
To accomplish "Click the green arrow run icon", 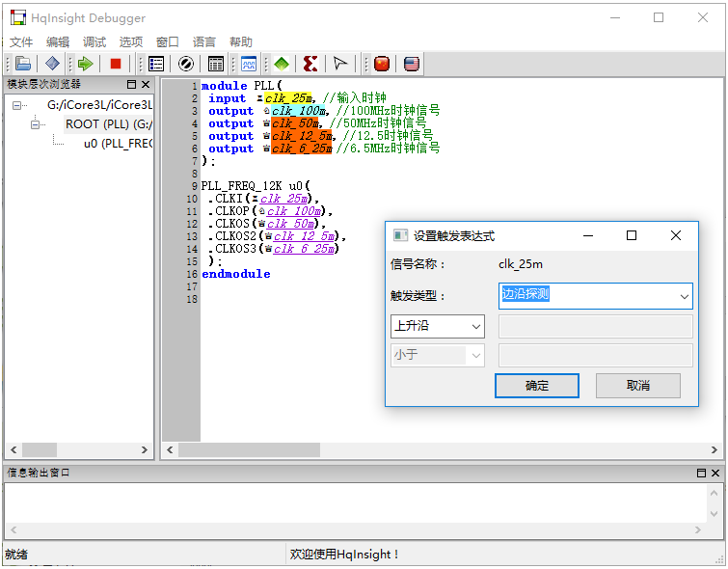I will 86,64.
